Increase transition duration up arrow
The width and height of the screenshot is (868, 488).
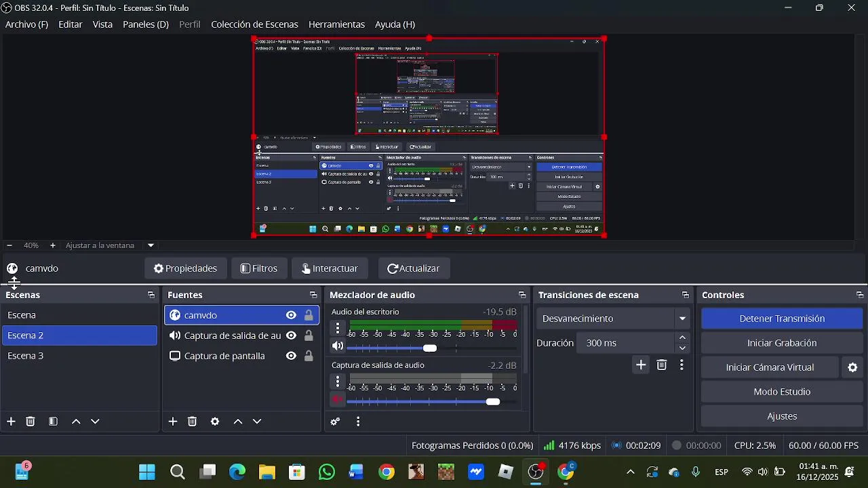point(682,338)
